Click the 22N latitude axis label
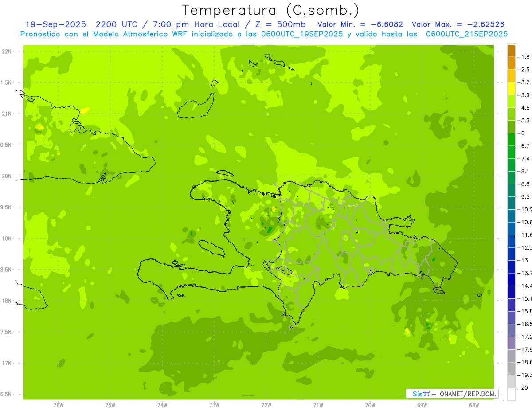532x411 pixels. pos(7,51)
